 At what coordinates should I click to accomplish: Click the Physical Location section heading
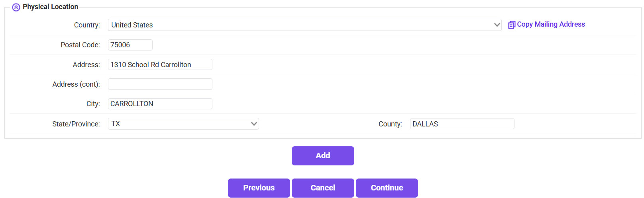[50, 7]
